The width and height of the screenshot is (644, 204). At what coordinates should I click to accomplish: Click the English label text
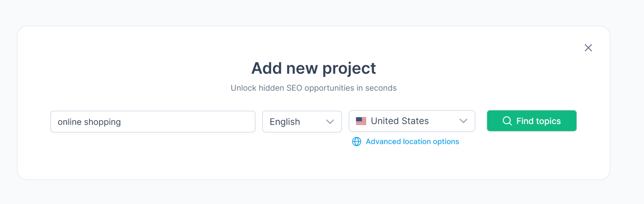(x=285, y=122)
